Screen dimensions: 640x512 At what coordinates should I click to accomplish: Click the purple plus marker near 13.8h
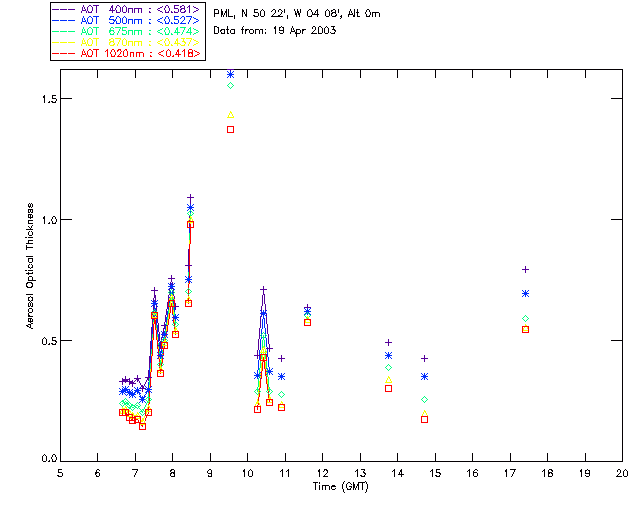point(389,343)
